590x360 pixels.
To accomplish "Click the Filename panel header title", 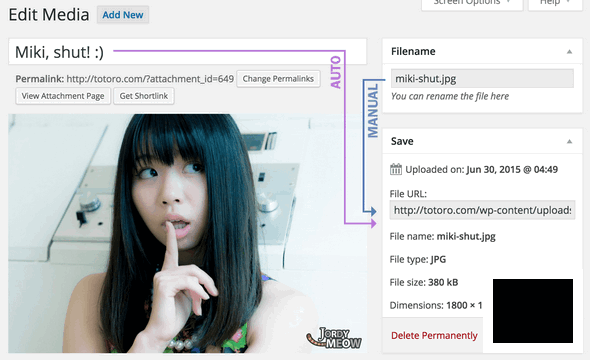I will click(x=413, y=51).
